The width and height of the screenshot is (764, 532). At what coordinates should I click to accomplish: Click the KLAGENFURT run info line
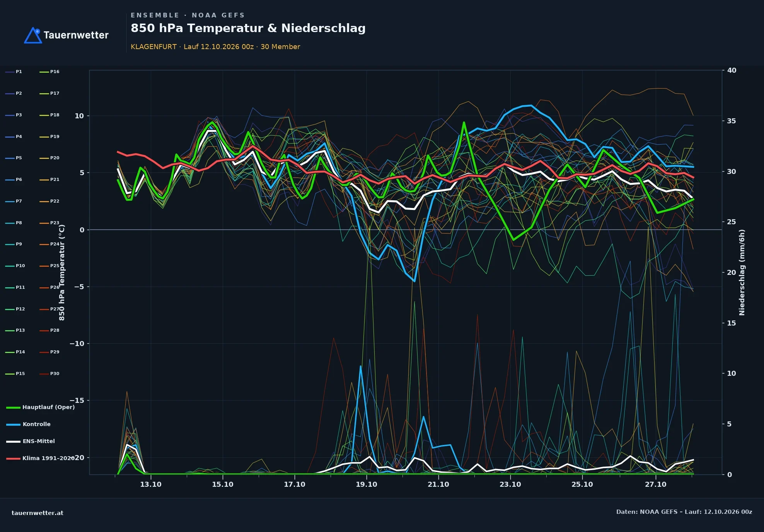[x=215, y=47]
